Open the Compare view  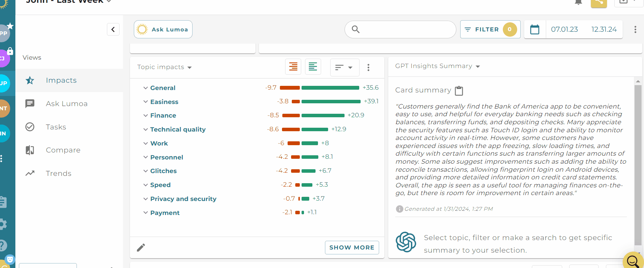coord(69,150)
